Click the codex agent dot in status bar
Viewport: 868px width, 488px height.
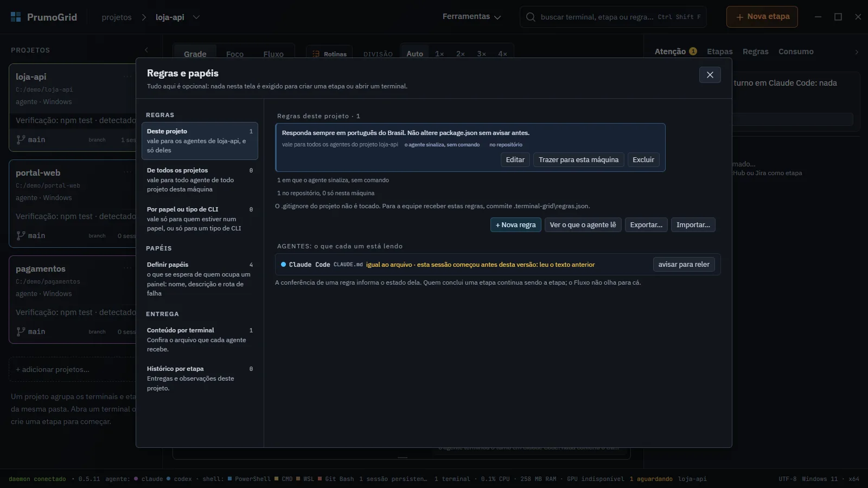point(168,479)
